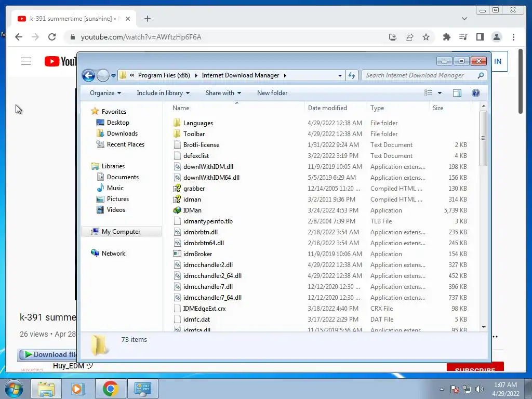
Task: Toggle the preview pane icon
Action: click(x=457, y=93)
